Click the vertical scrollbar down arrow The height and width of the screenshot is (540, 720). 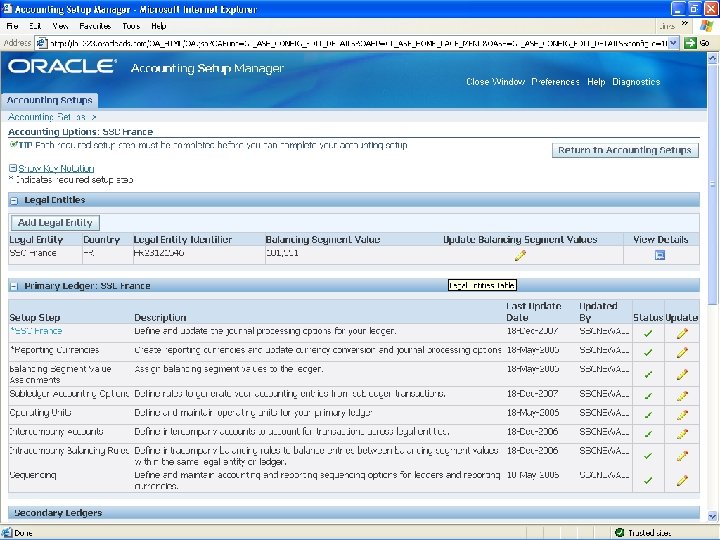[x=712, y=516]
